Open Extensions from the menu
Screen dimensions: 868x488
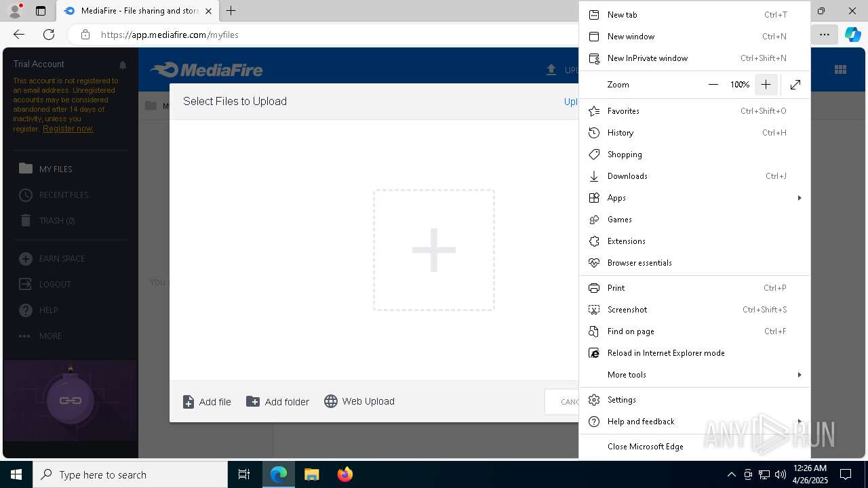pos(694,241)
